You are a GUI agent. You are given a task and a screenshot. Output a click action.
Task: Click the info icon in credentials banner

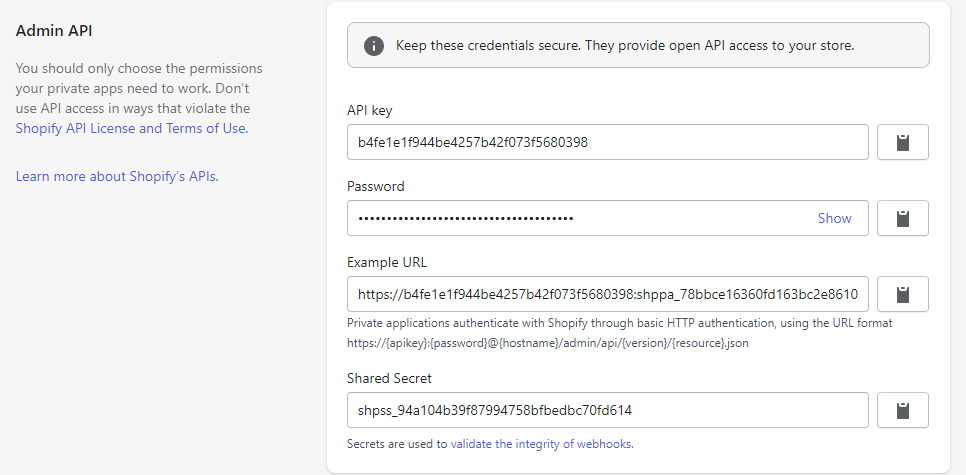374,46
